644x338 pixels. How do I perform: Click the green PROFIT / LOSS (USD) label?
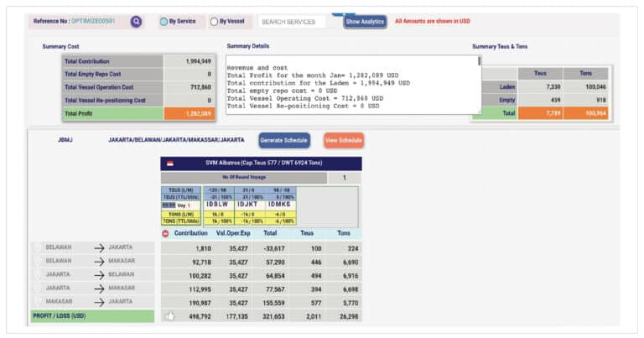click(x=92, y=316)
